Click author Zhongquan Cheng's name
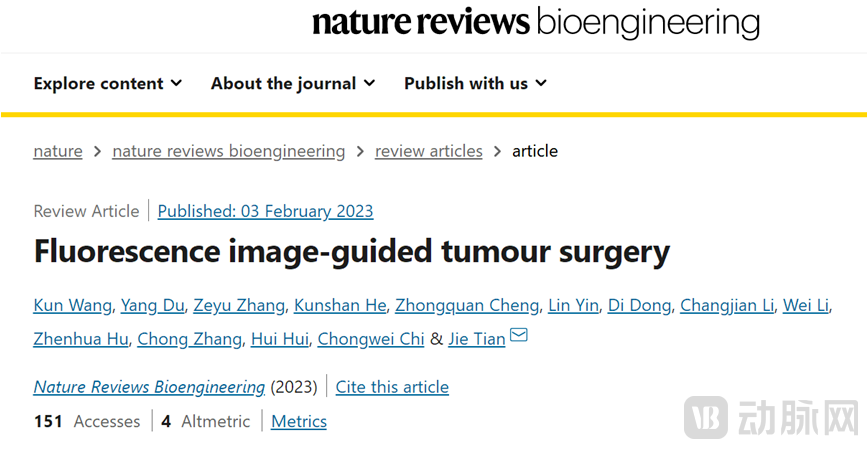The image size is (868, 449). (x=469, y=306)
